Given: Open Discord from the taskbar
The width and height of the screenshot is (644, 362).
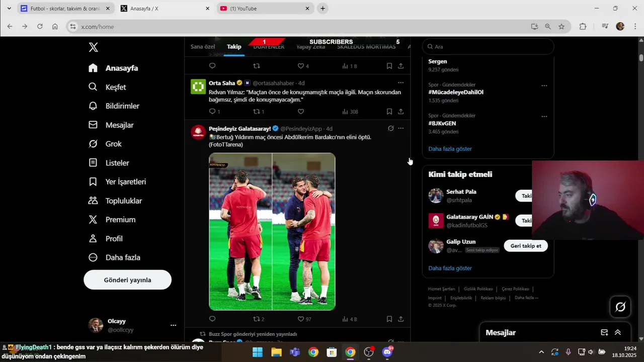Looking at the screenshot, I should pyautogui.click(x=387, y=352).
